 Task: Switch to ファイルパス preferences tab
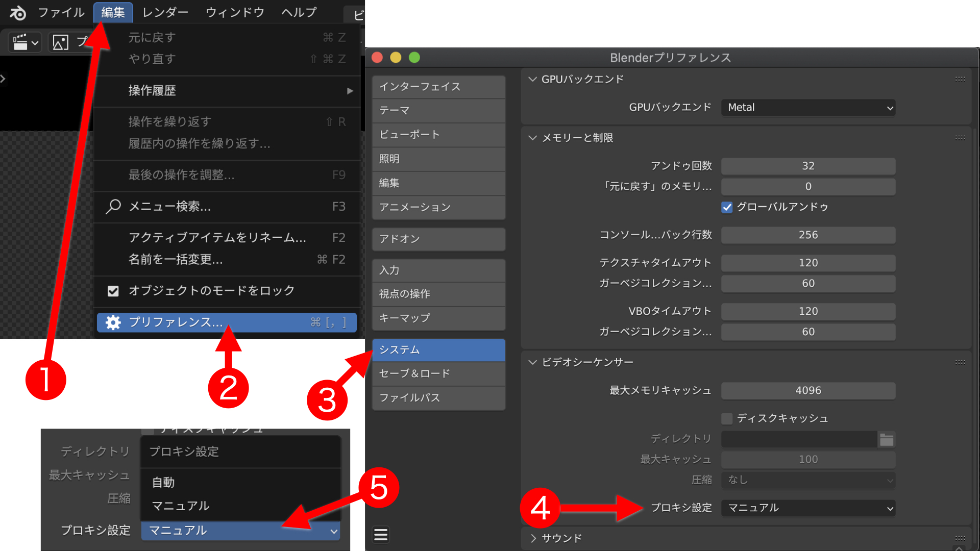pos(439,398)
